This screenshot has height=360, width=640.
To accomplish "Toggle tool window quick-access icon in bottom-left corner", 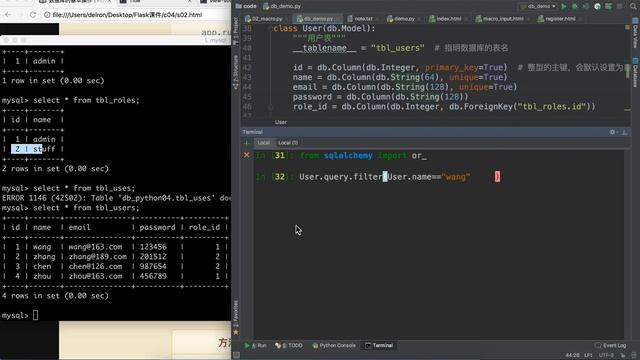I will click(236, 355).
